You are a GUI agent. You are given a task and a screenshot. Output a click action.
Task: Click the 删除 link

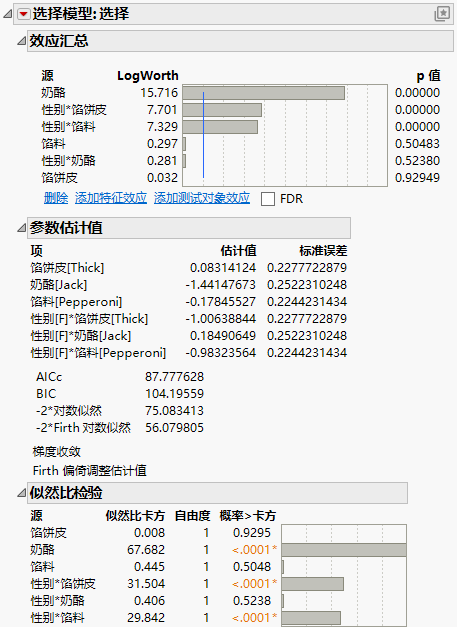56,198
